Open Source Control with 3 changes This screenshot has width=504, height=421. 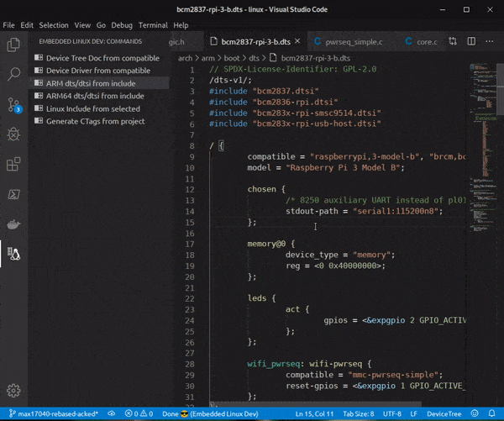click(14, 105)
